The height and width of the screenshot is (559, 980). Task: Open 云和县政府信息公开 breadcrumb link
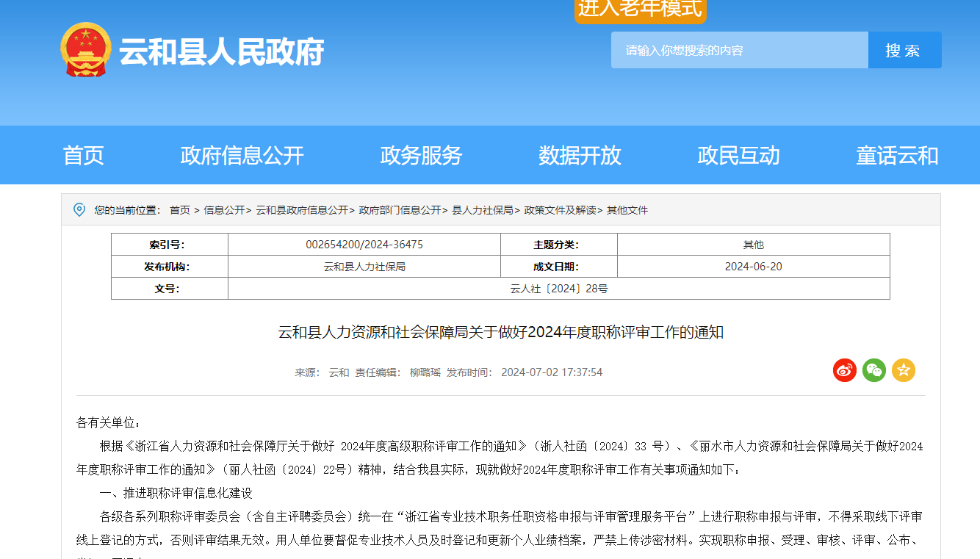pyautogui.click(x=301, y=210)
